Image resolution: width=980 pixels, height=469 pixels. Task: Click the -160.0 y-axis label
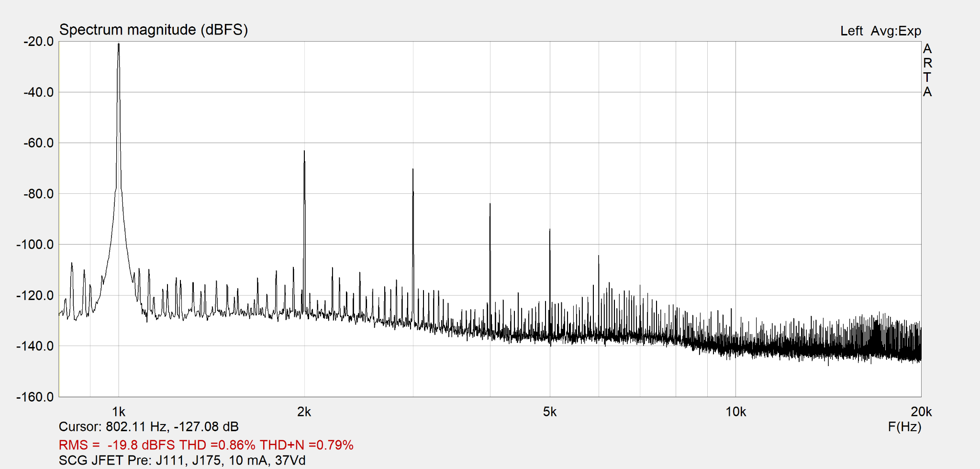pyautogui.click(x=36, y=397)
